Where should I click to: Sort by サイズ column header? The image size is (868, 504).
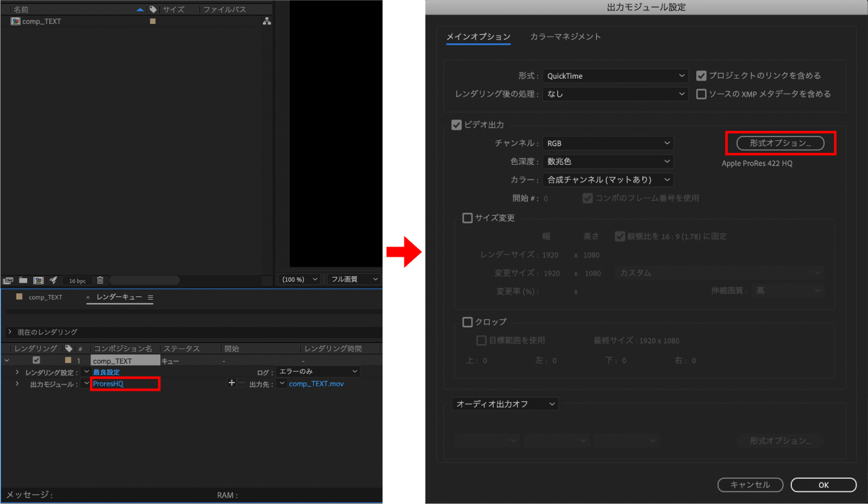173,9
